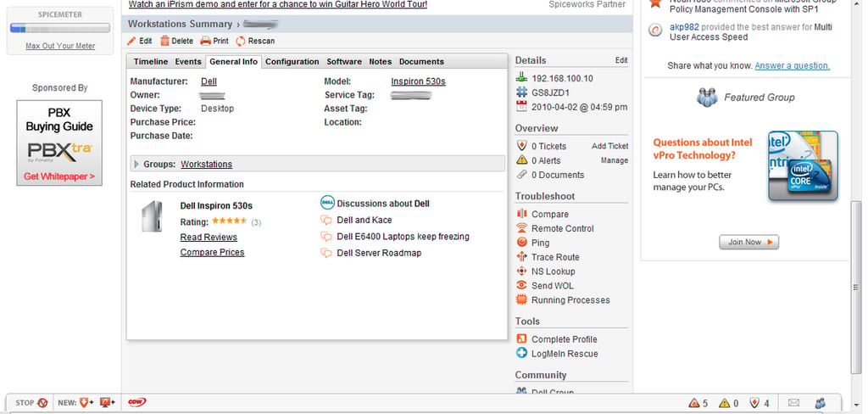Expand the Groups disclosure triangle
868x414 pixels.
pyautogui.click(x=136, y=164)
